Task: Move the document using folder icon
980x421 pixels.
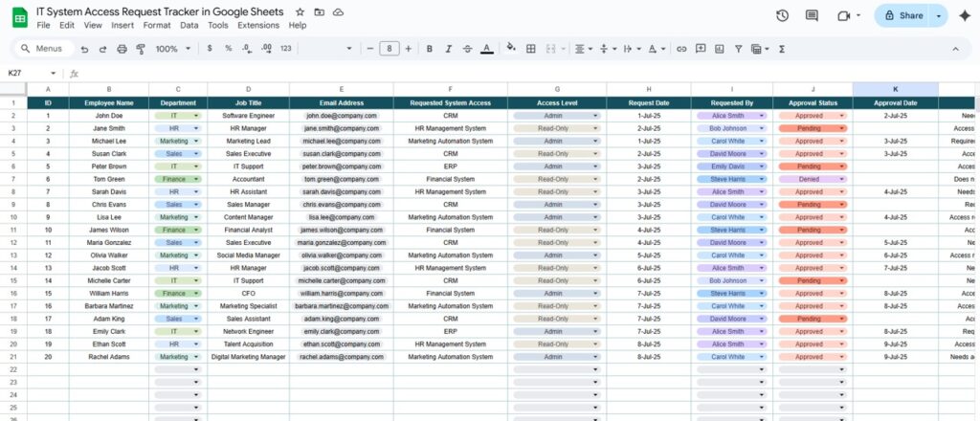Action: pyautogui.click(x=320, y=11)
